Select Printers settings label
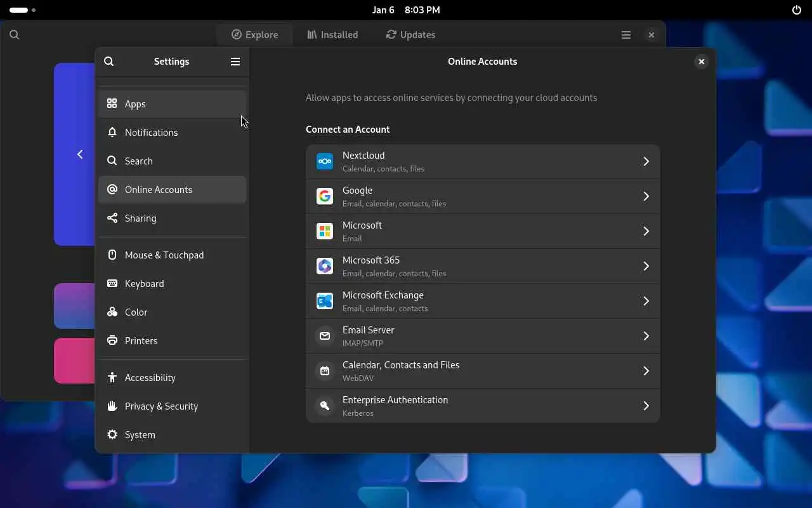812x508 pixels. [x=141, y=341]
